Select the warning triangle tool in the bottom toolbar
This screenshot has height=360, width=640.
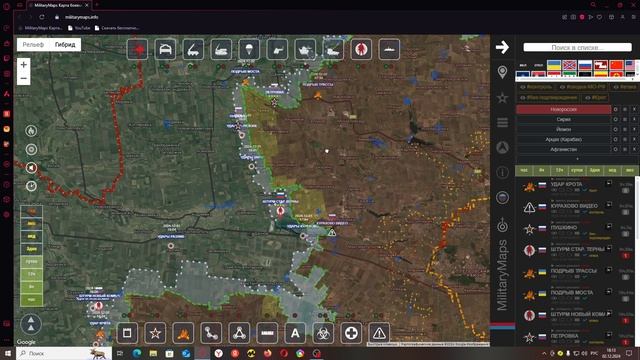pos(379,333)
